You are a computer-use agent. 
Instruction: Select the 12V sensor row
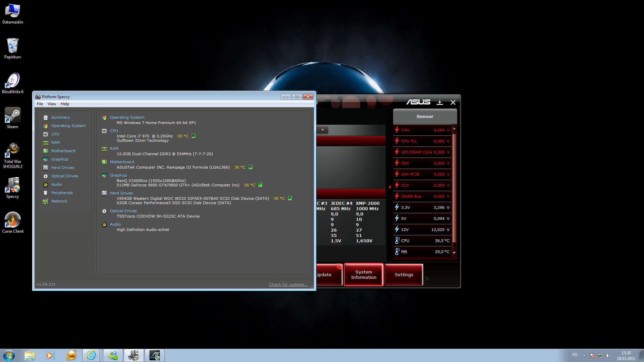[423, 230]
